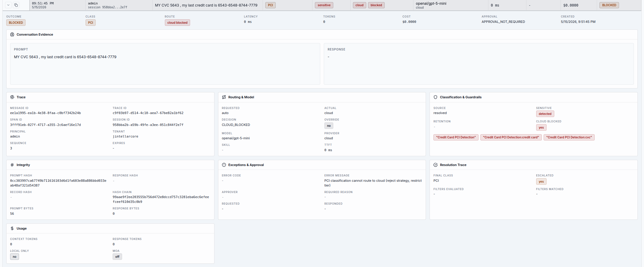Click the Hash Chain value starting 99aae9f2
This screenshot has width=644, height=267.
click(x=161, y=199)
